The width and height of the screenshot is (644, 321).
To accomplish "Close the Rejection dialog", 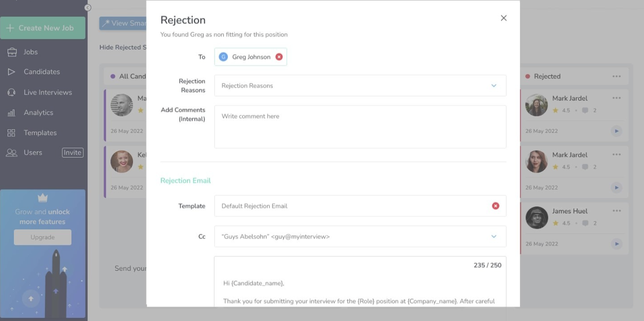I will tap(503, 18).
